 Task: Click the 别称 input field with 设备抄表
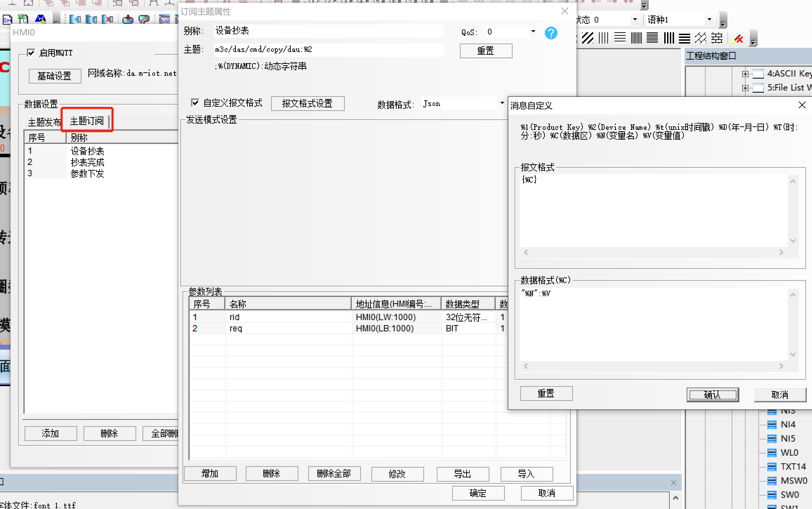[x=328, y=31]
